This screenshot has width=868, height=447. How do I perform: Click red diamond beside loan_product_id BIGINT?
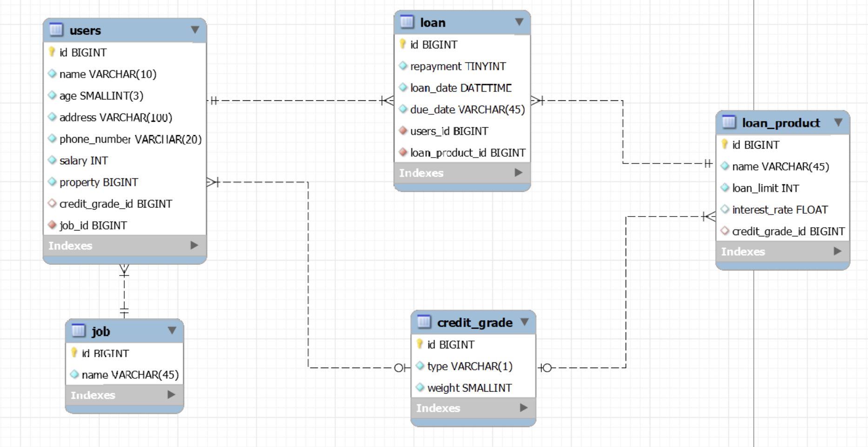pyautogui.click(x=403, y=152)
